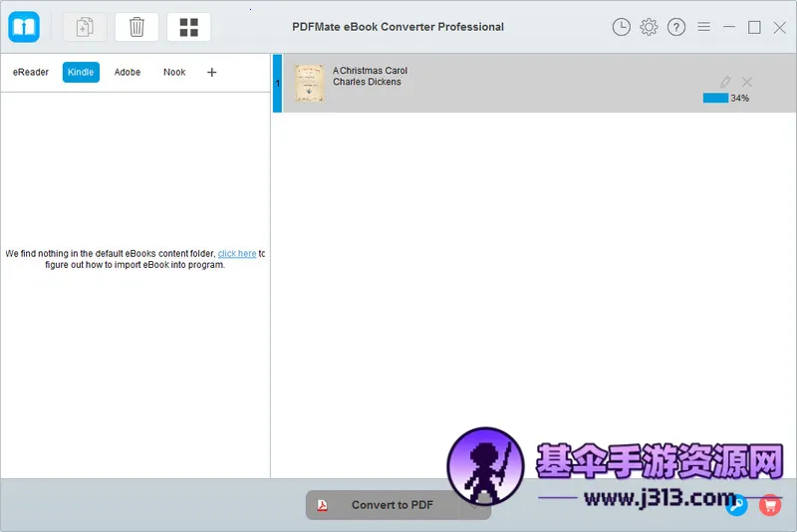Image resolution: width=797 pixels, height=532 pixels.
Task: Open settings gear icon
Action: (649, 27)
